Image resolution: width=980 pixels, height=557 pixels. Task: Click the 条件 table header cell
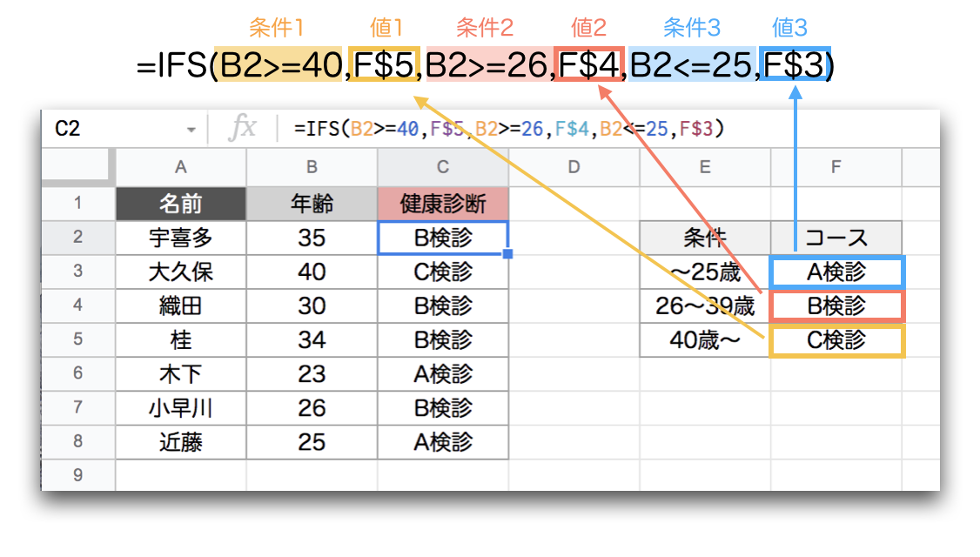pos(705,238)
